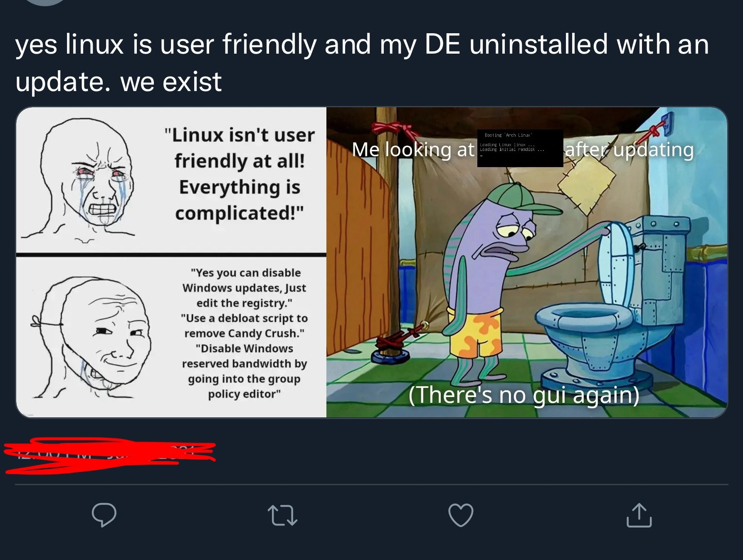Open the share sheet via share icon

pyautogui.click(x=639, y=515)
